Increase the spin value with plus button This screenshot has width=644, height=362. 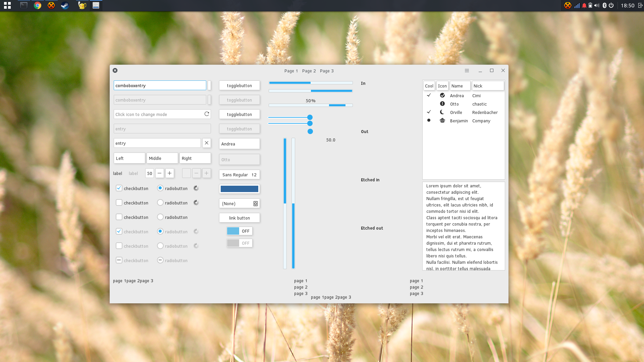pos(170,173)
